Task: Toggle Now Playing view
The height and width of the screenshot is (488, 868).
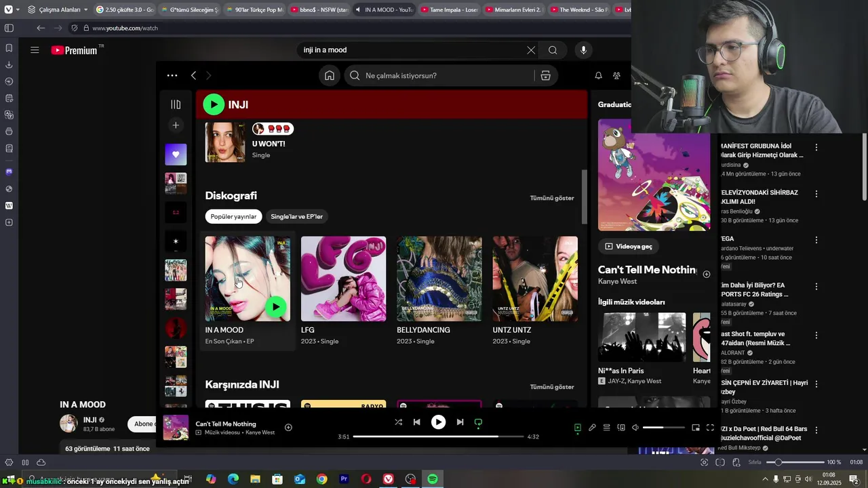Action: 578,428
